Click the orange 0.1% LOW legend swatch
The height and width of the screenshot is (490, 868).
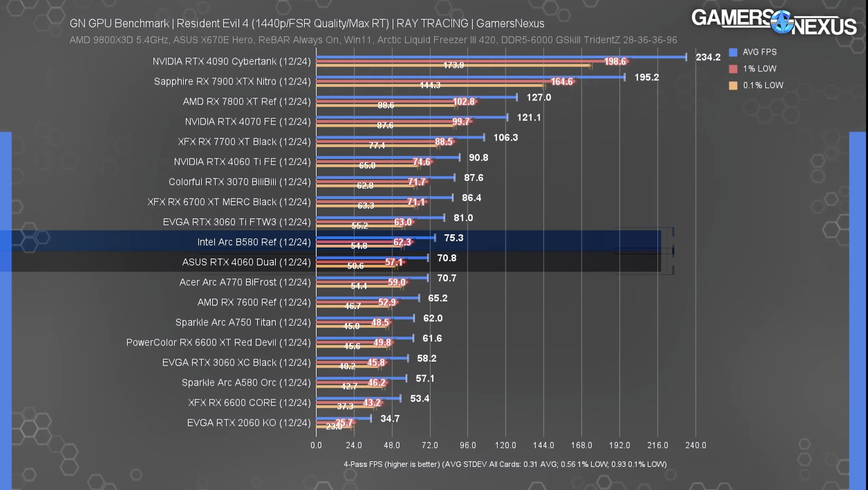click(733, 85)
